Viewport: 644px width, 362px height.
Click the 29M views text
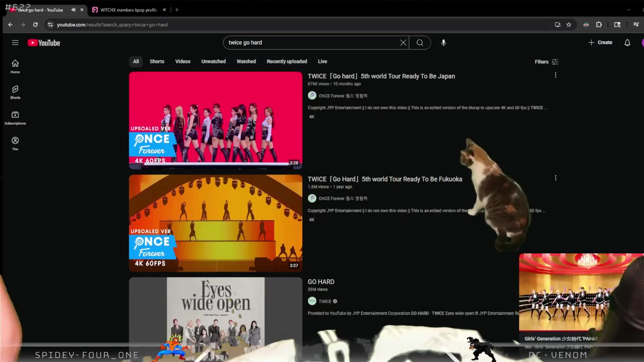click(x=318, y=289)
